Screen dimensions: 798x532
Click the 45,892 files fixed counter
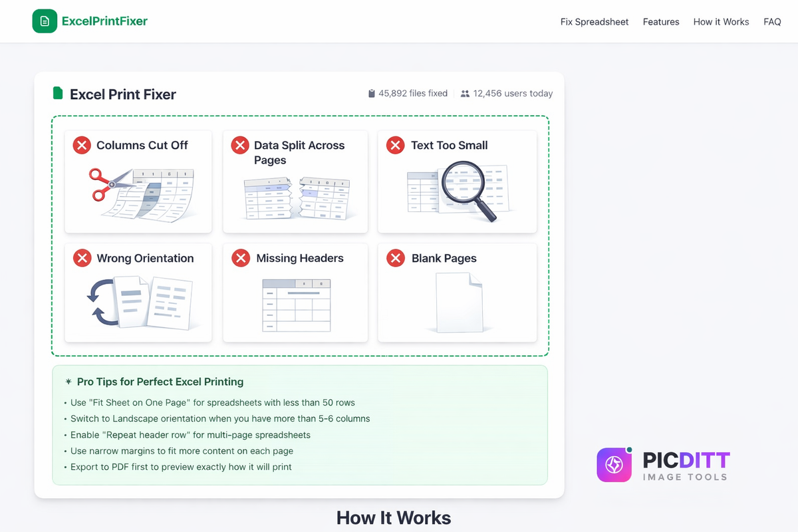(408, 94)
